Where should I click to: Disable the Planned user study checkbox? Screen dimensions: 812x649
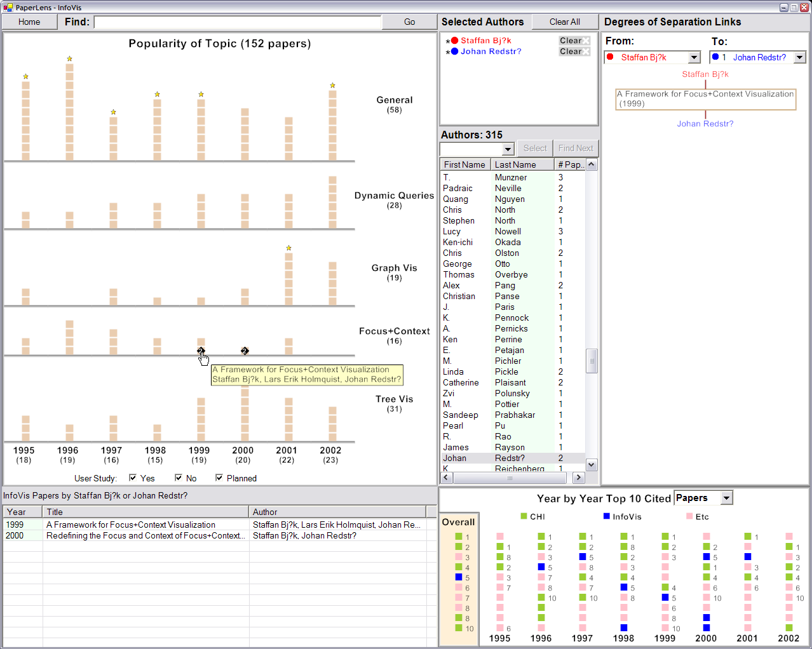[x=219, y=478]
